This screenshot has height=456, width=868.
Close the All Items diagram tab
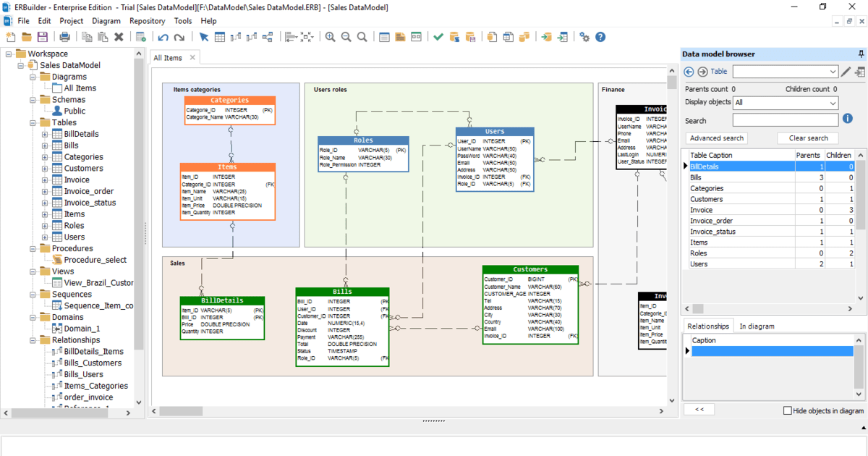[x=192, y=58]
